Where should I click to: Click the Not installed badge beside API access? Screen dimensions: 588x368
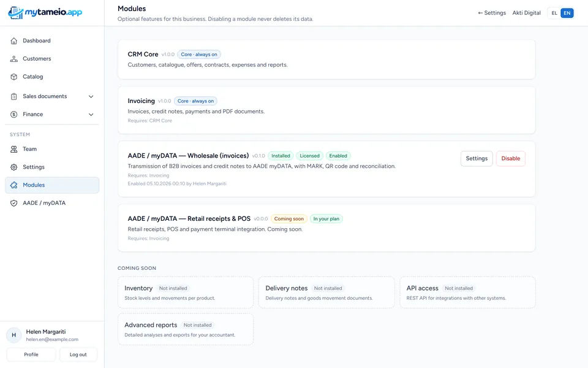tap(459, 288)
